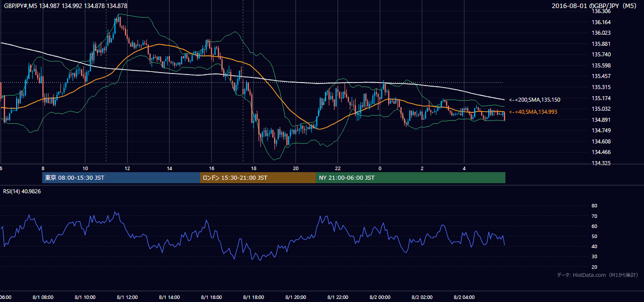Image resolution: width=644 pixels, height=302 pixels.
Task: Click RSI scale level 80
Action: click(595, 206)
